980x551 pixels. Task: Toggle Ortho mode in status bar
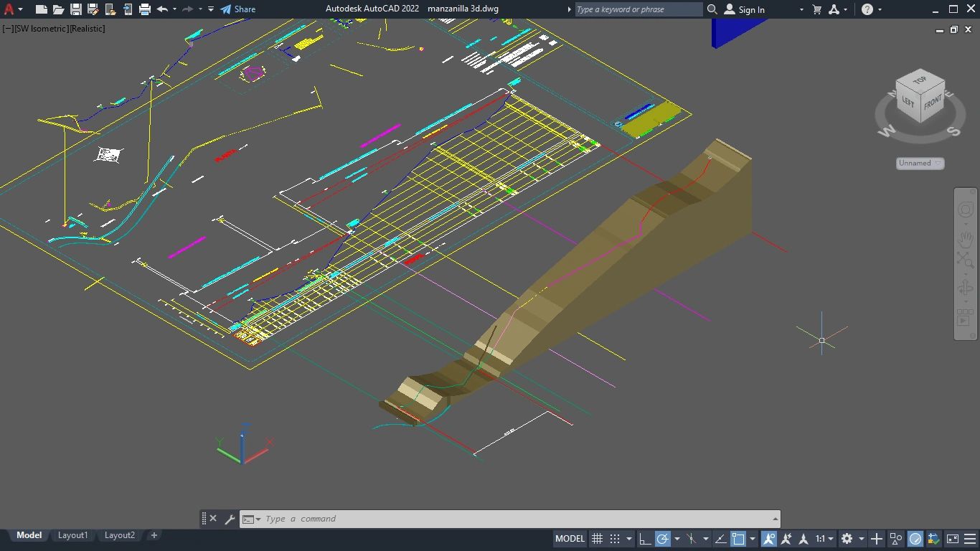pyautogui.click(x=644, y=539)
